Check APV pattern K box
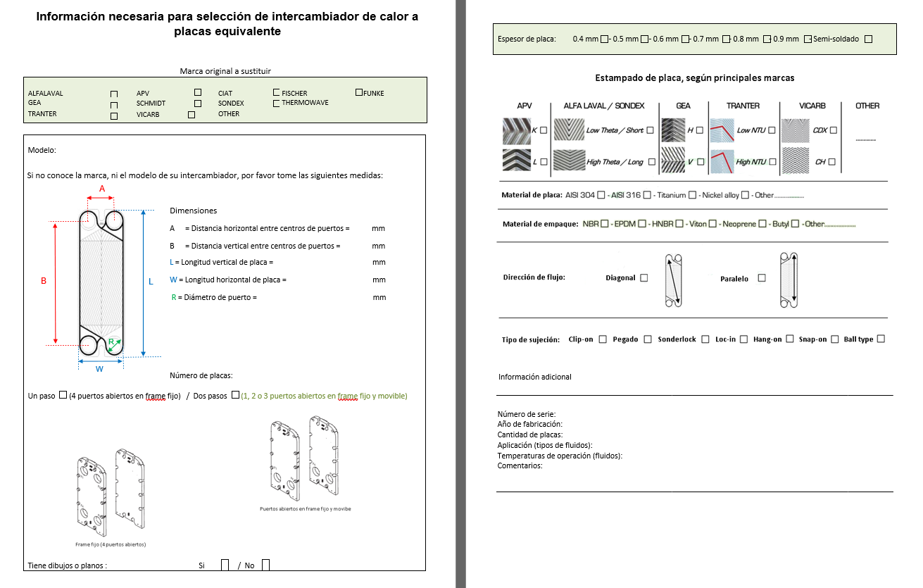Image resolution: width=923 pixels, height=588 pixels. [543, 130]
